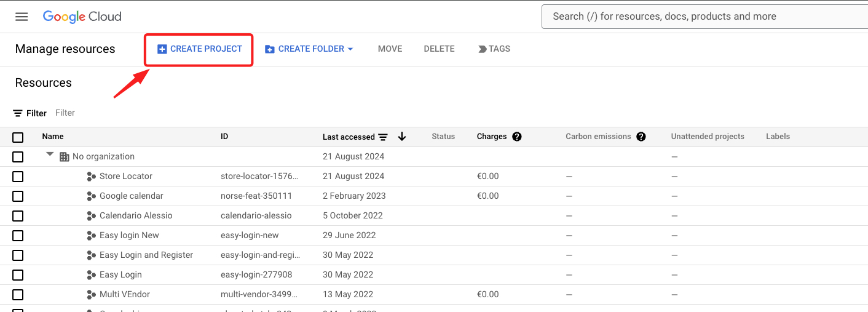Click the sort icon beside Last accessed

pyautogui.click(x=383, y=137)
